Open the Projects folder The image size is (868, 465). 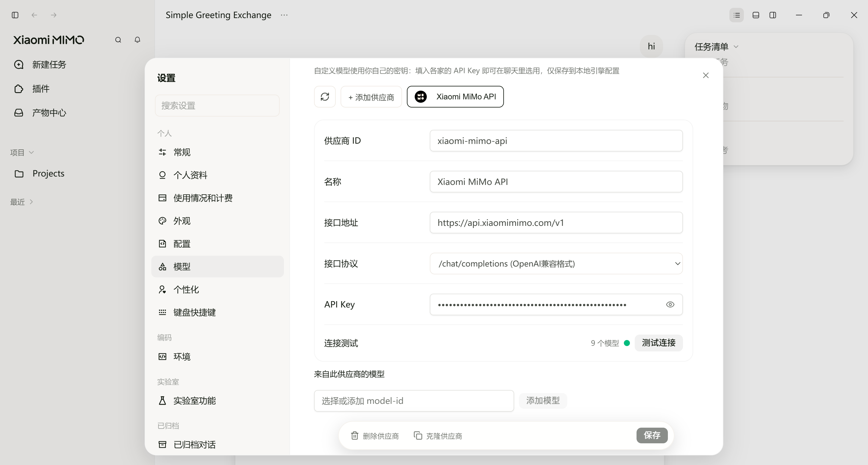pyautogui.click(x=39, y=174)
